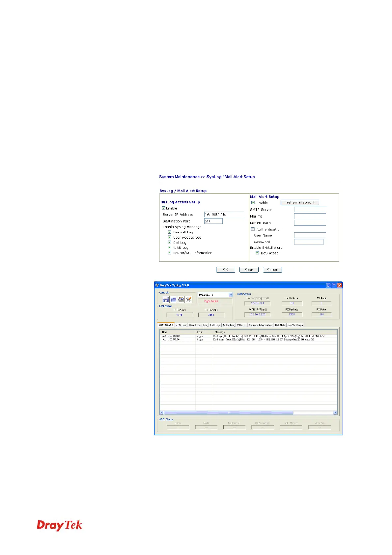Click scroll-left arrow of log scrollbar
Screen dimensions: 392x555
(162, 412)
